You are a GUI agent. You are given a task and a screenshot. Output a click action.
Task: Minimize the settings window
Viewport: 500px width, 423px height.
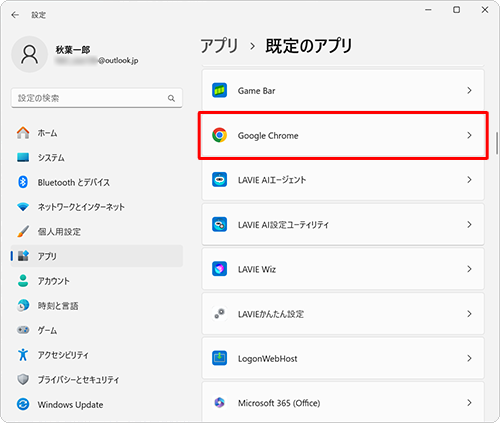tap(428, 10)
